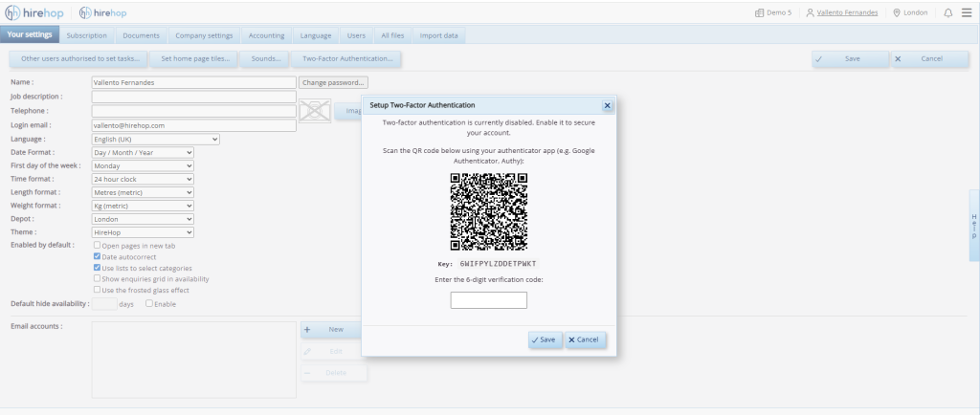Click the second HireHop logo
980x415 pixels.
(103, 13)
